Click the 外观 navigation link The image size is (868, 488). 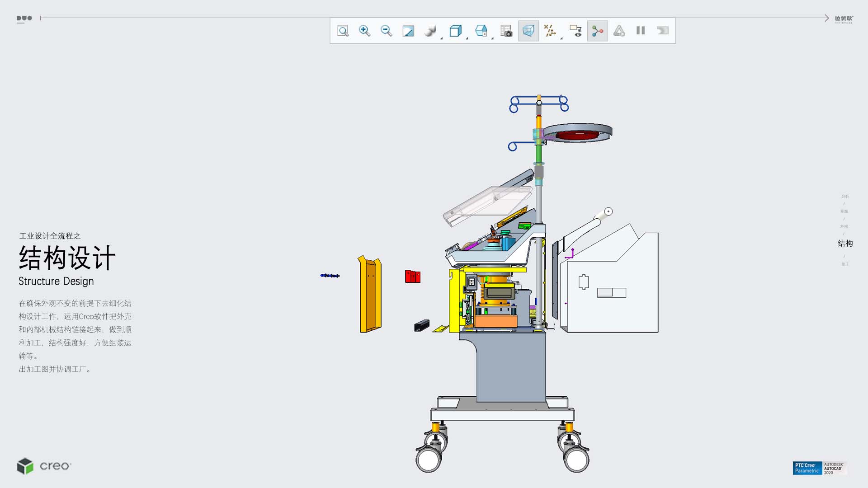click(x=844, y=226)
